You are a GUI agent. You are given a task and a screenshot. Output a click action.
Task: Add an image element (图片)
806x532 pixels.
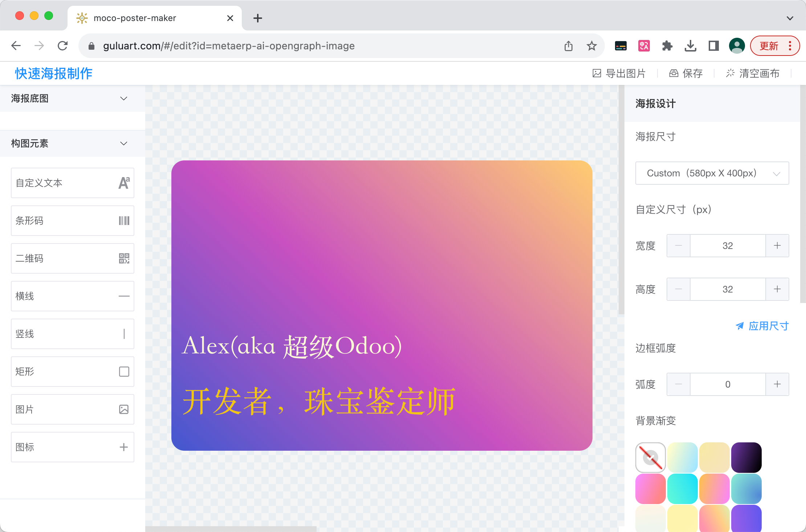point(72,409)
